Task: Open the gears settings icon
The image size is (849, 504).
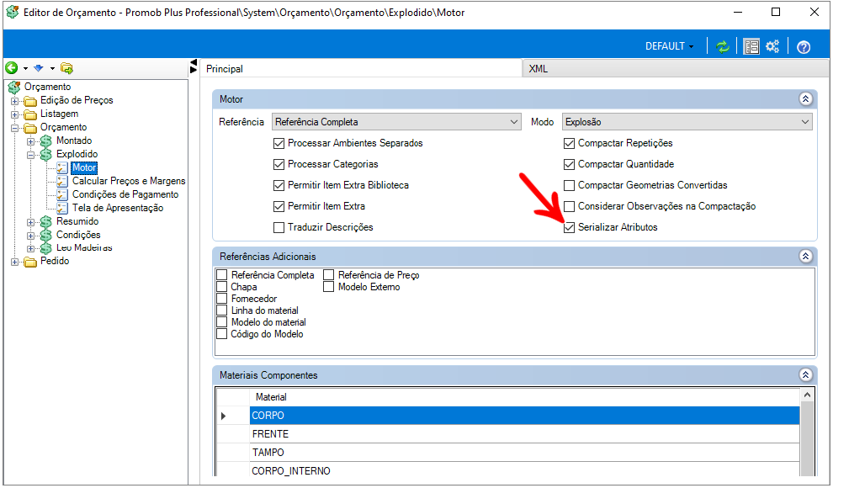Action: pyautogui.click(x=772, y=46)
